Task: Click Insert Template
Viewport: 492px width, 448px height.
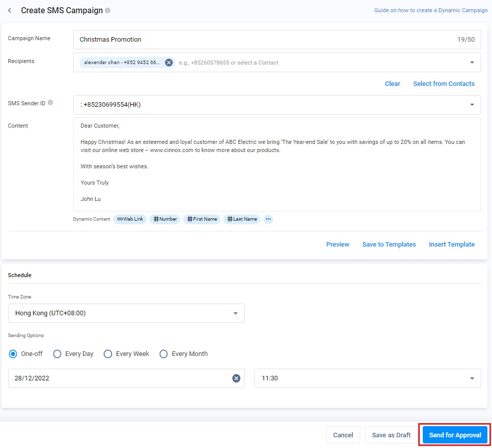Action: point(451,245)
